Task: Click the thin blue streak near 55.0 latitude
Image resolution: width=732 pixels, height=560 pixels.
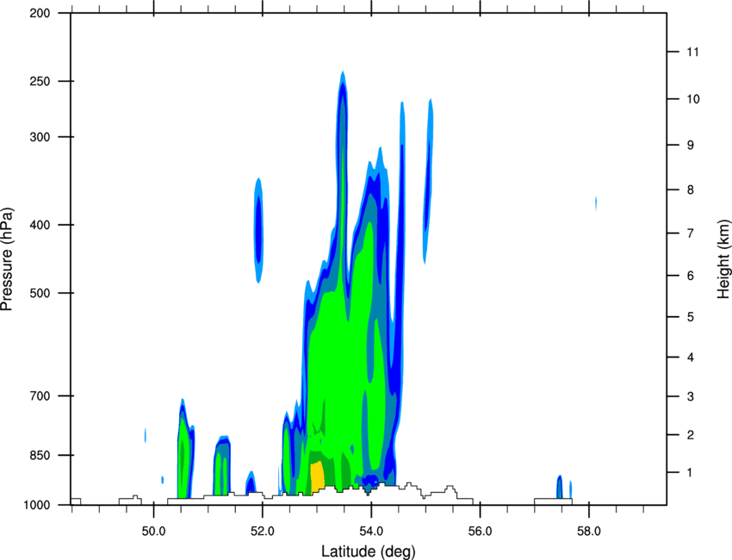Action: 428,181
